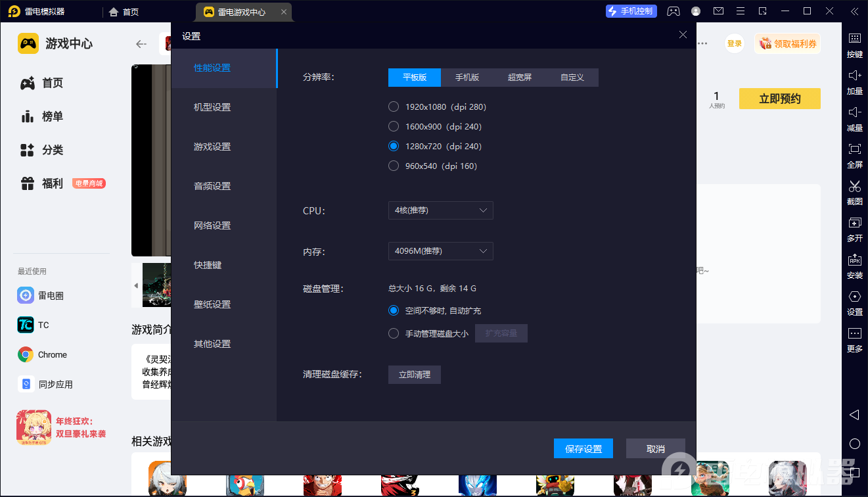The width and height of the screenshot is (868, 497).
Task: Open 设置 from the right sidebar
Action: pyautogui.click(x=854, y=302)
